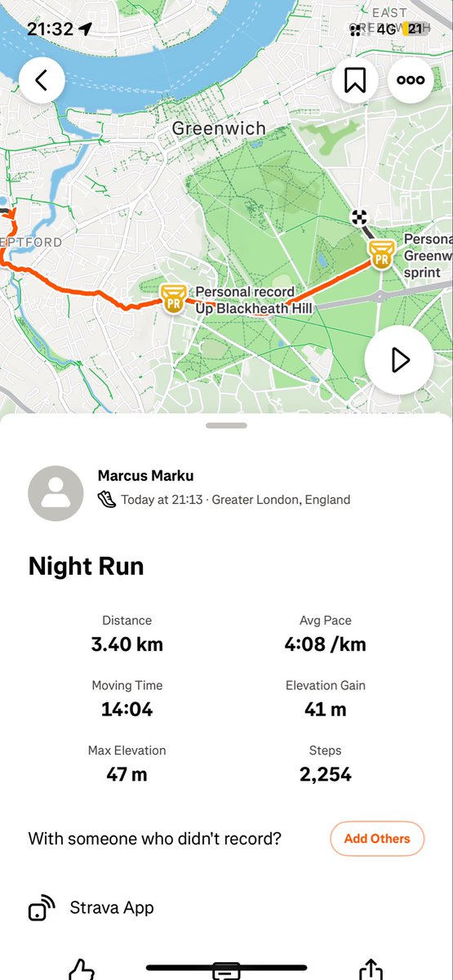Open the three-dot more options menu
453x980 pixels.
[411, 80]
